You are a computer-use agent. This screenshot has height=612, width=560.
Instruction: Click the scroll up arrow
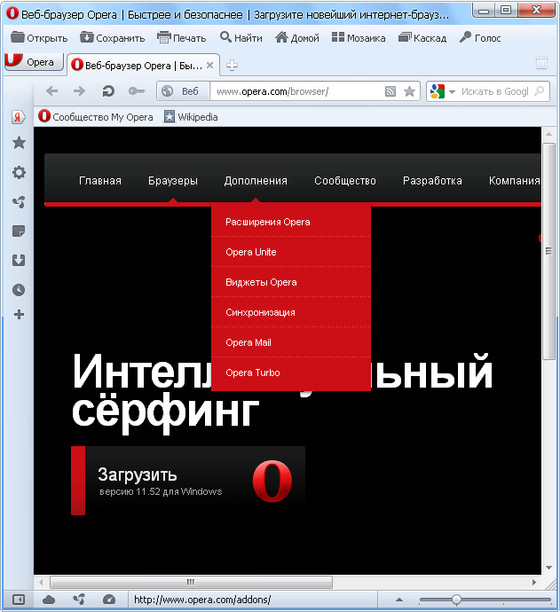coord(549,134)
